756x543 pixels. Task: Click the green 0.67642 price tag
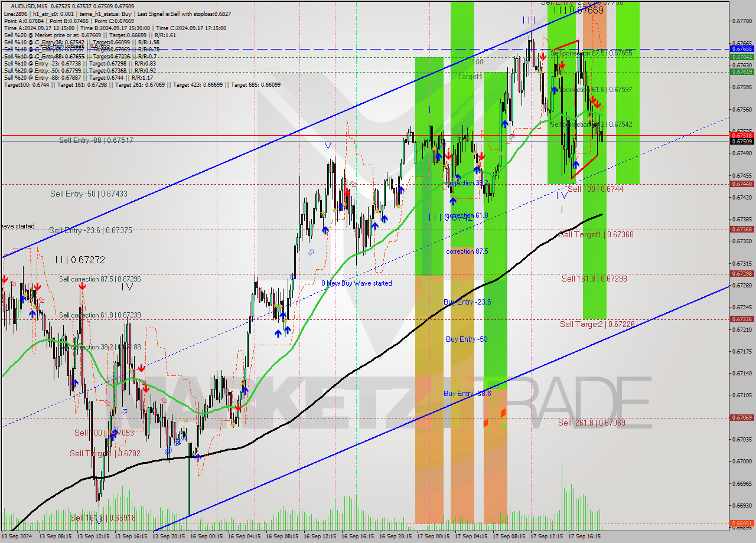[742, 57]
